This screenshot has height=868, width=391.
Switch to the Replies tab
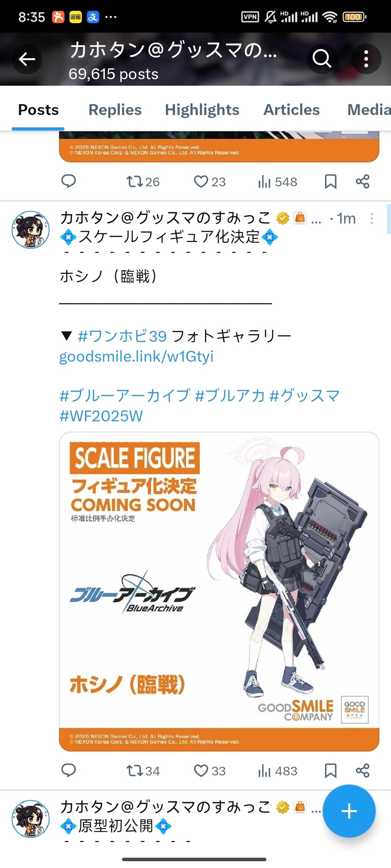tap(115, 110)
